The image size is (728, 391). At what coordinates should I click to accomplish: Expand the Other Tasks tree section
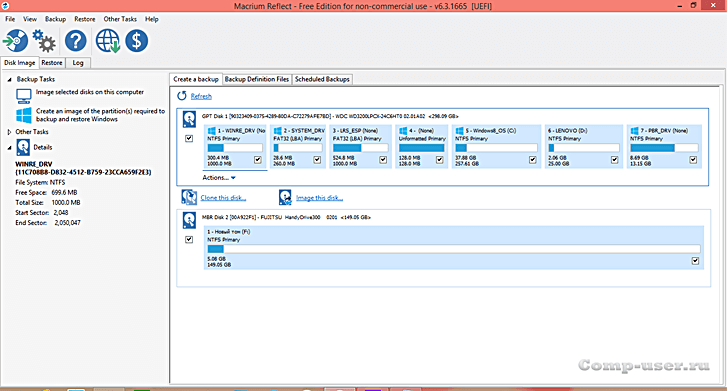[x=9, y=132]
